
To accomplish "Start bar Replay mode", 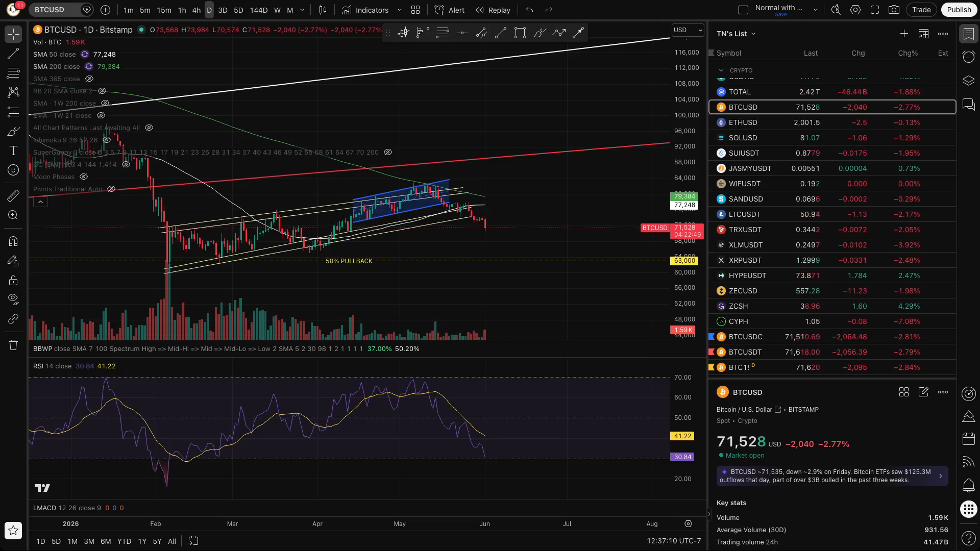I will click(493, 10).
